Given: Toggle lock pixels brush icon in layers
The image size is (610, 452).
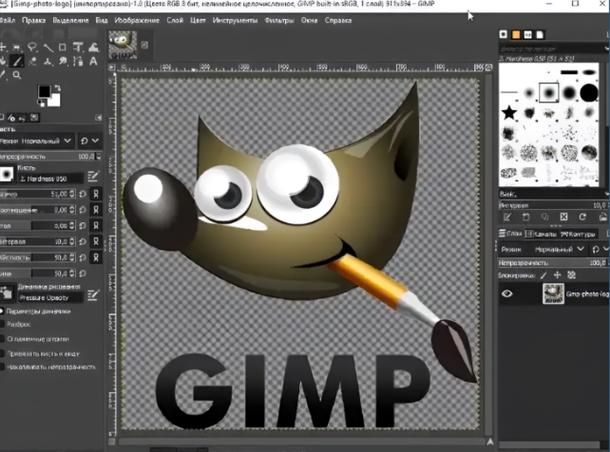Looking at the screenshot, I should click(543, 275).
